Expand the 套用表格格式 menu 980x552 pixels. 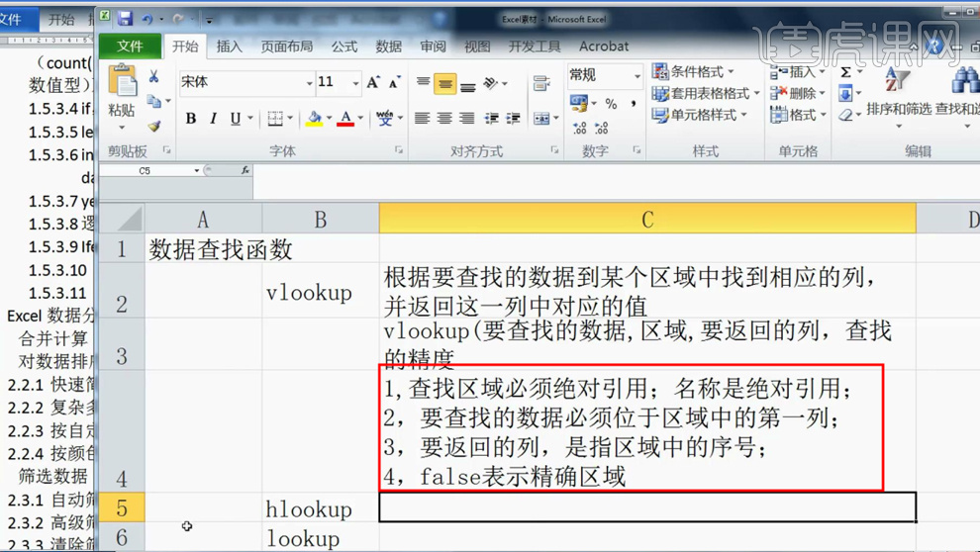(706, 94)
